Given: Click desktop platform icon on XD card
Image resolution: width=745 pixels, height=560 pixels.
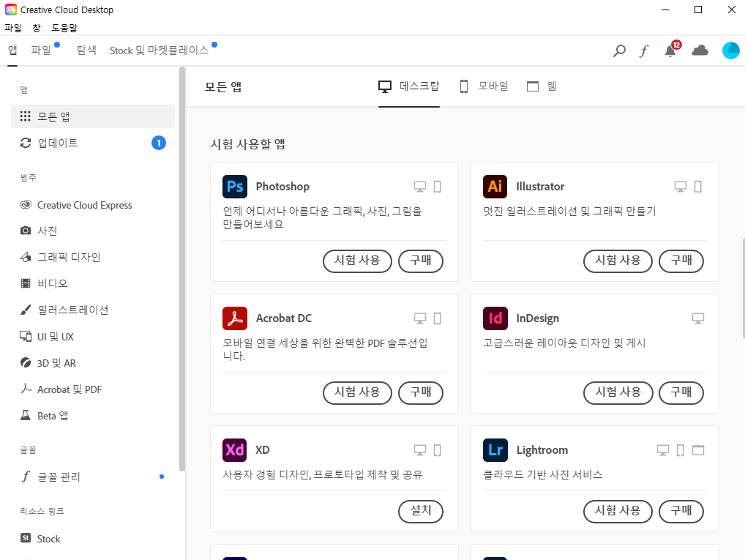Looking at the screenshot, I should 420,450.
